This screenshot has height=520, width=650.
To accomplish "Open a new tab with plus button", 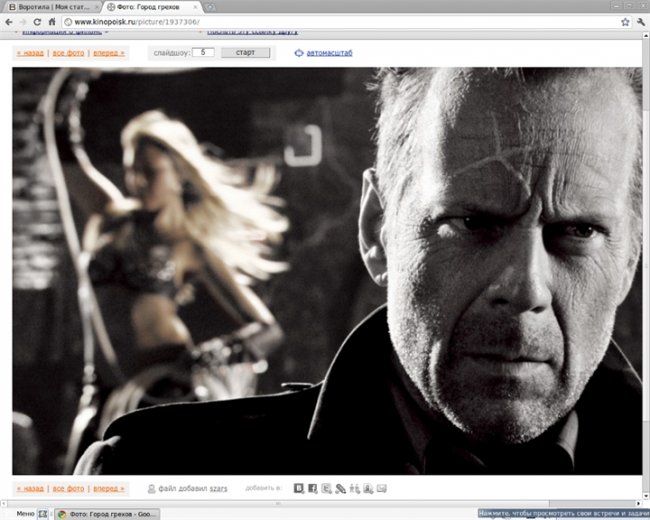I will (210, 6).
